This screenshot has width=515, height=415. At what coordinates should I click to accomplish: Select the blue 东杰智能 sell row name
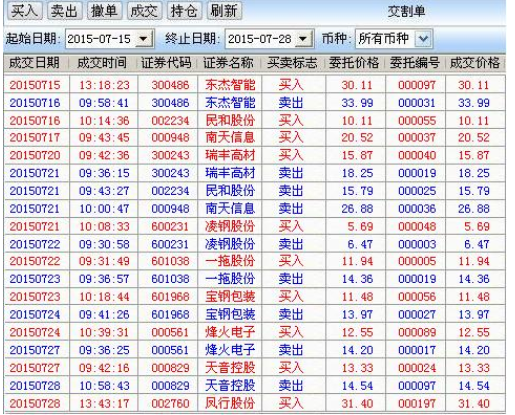pos(230,103)
